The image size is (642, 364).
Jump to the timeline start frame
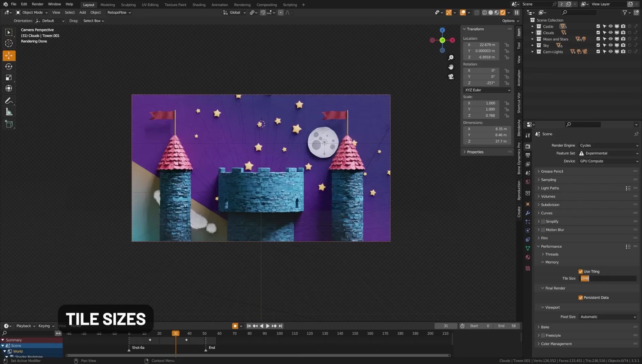pyautogui.click(x=249, y=326)
